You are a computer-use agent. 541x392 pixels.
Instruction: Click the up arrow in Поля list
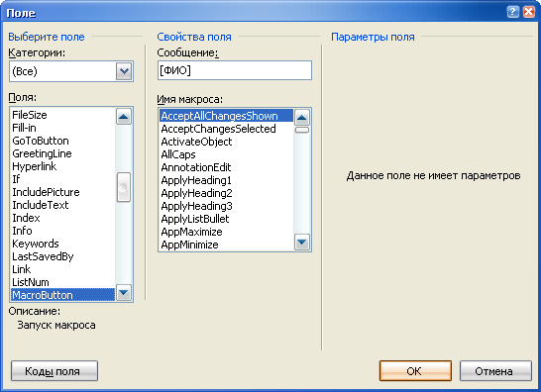pos(124,117)
